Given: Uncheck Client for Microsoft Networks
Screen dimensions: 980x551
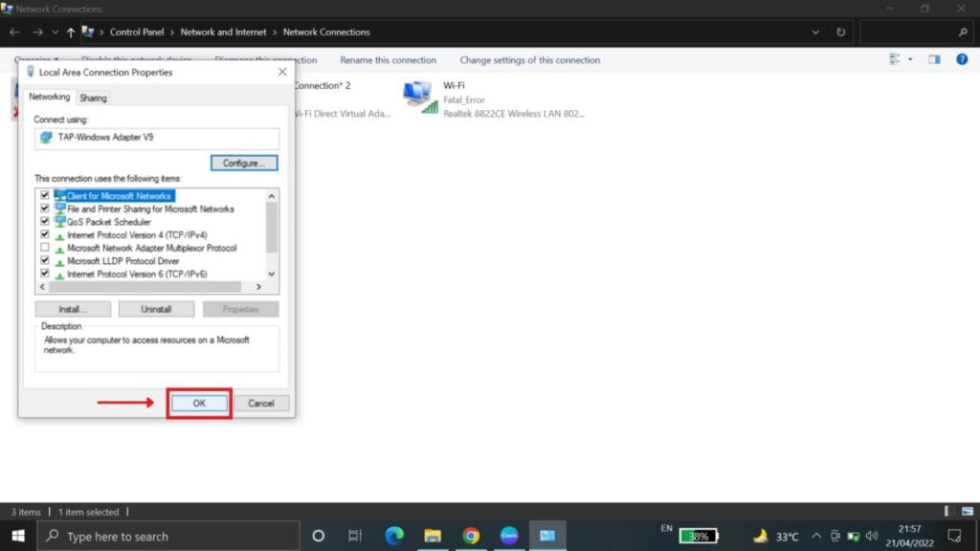Looking at the screenshot, I should [x=44, y=195].
